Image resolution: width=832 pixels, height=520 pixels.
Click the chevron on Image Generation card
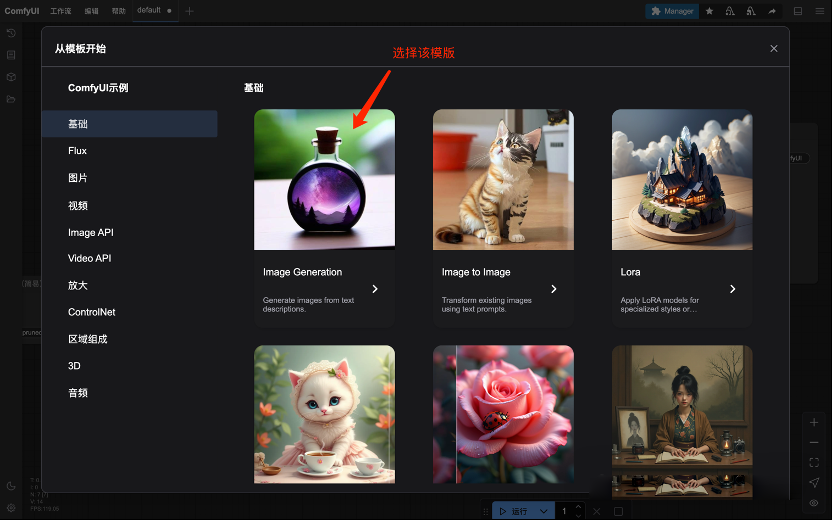[375, 289]
